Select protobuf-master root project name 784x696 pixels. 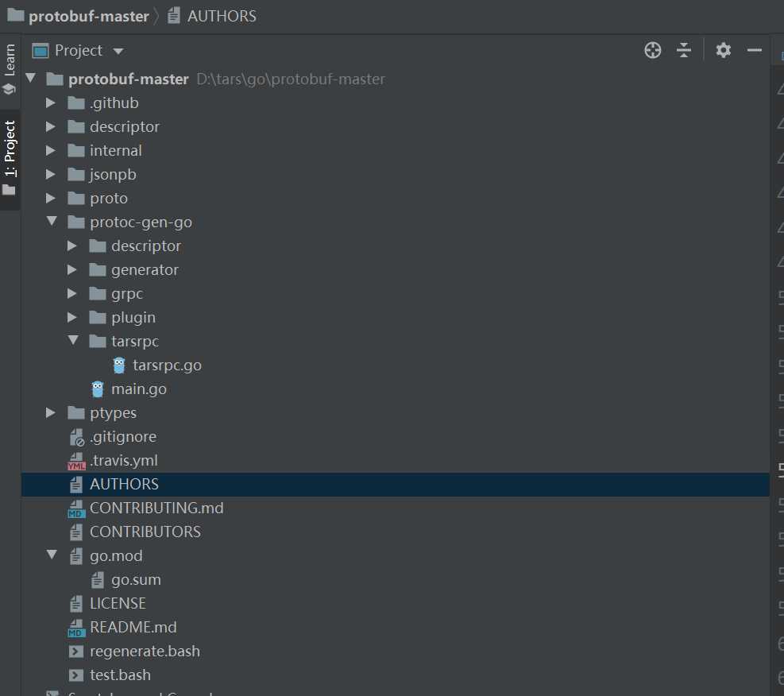pos(129,79)
